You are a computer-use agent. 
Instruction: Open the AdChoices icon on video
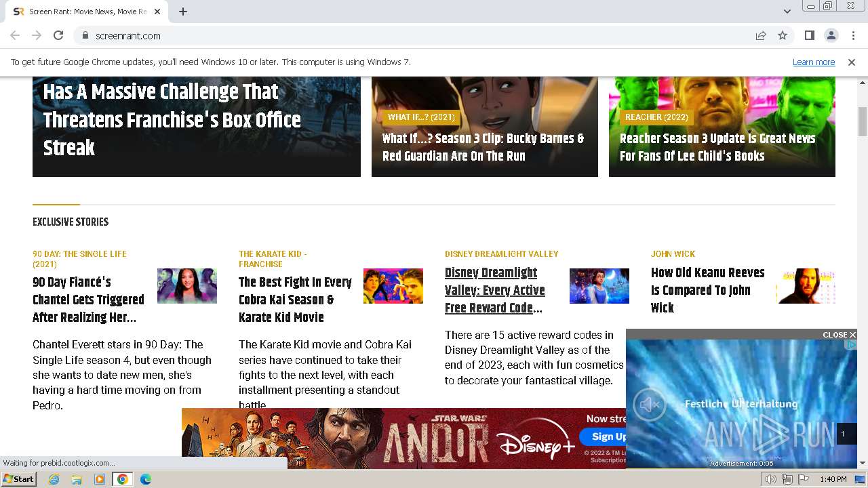pos(852,345)
